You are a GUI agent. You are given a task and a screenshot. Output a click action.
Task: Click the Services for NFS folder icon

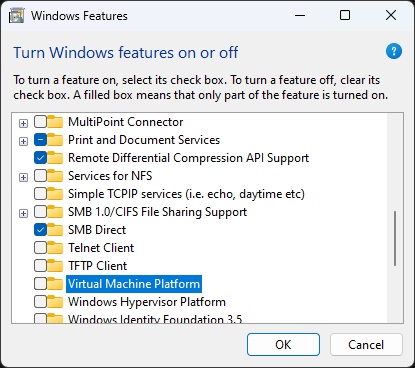tap(55, 176)
